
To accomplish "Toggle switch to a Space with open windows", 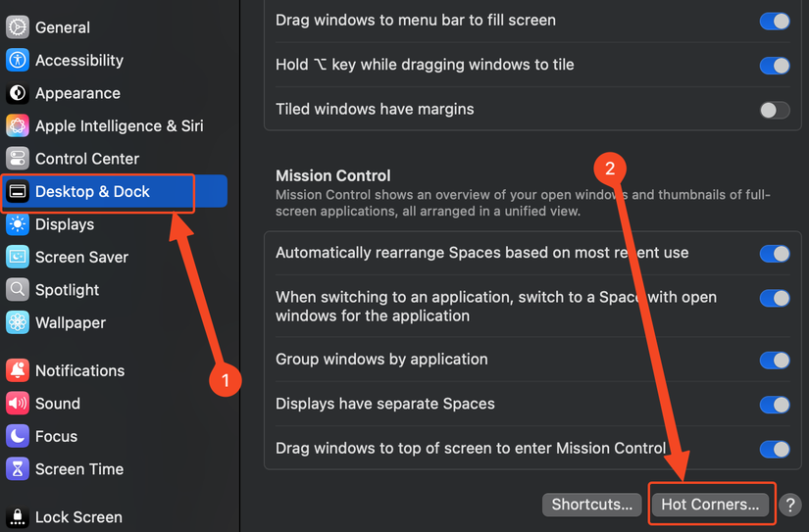I will (775, 298).
